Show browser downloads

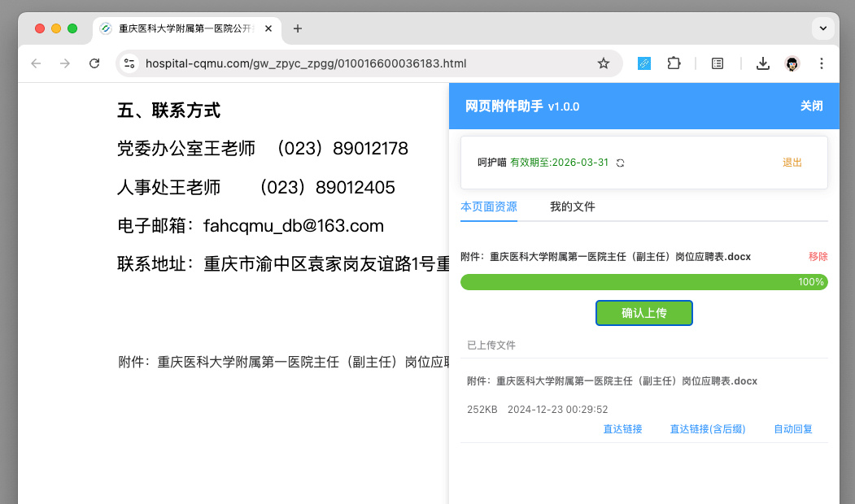[x=763, y=63]
